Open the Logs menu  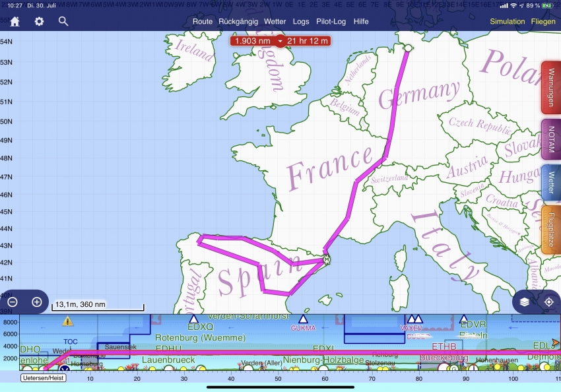click(301, 22)
